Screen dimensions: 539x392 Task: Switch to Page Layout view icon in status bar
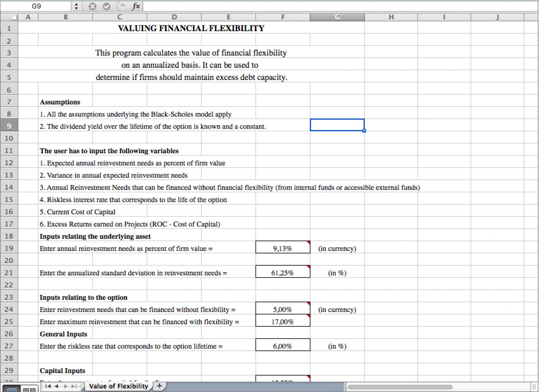[29, 389]
